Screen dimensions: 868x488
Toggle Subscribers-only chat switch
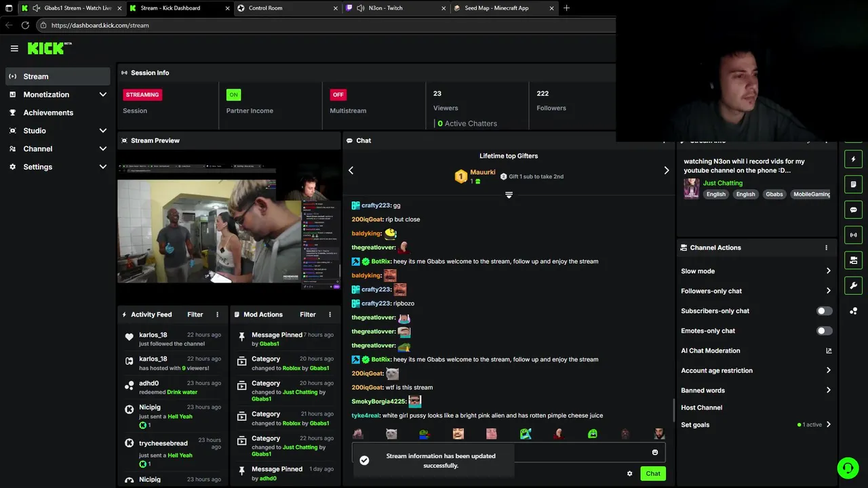pos(824,311)
